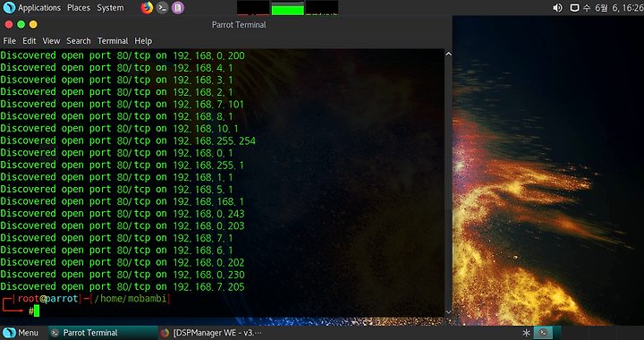This screenshot has width=644, height=340.
Task: Click the line ending 192.168.0.243
Action: pyautogui.click(x=123, y=214)
